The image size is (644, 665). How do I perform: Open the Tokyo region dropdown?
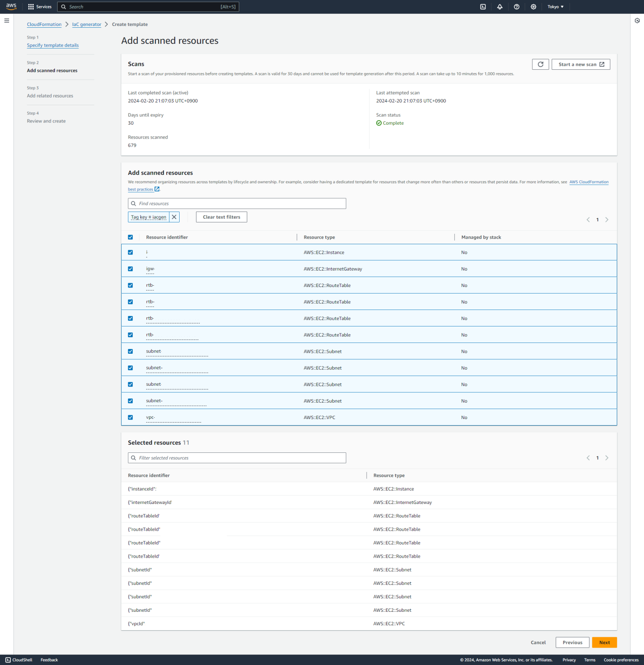(x=555, y=6)
